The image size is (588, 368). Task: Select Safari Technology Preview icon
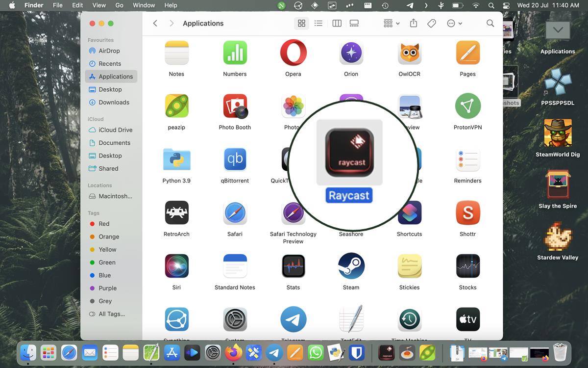point(293,213)
